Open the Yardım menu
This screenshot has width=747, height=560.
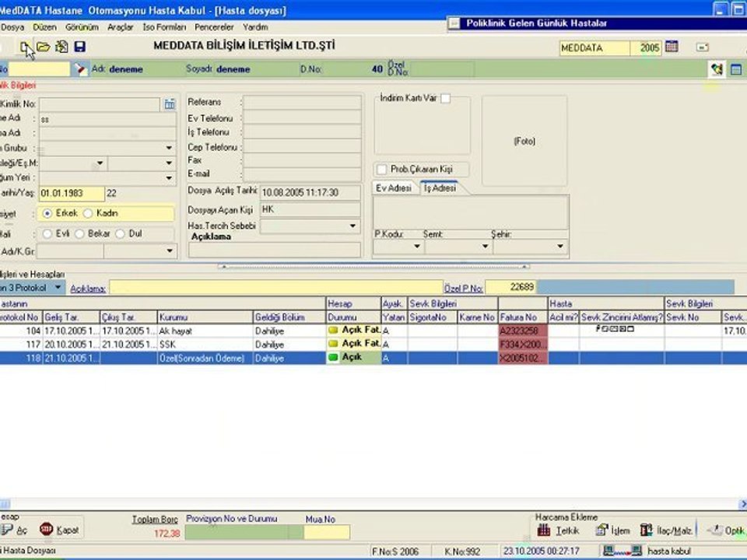pyautogui.click(x=255, y=27)
